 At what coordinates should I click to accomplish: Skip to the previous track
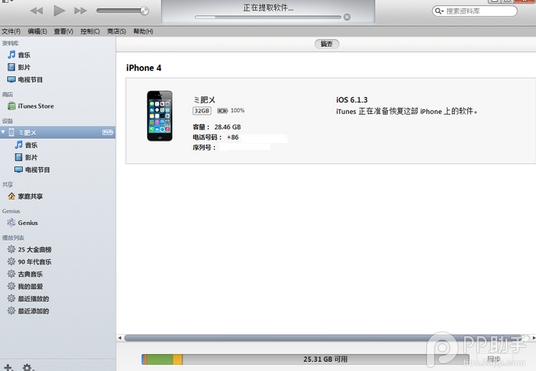tap(37, 11)
